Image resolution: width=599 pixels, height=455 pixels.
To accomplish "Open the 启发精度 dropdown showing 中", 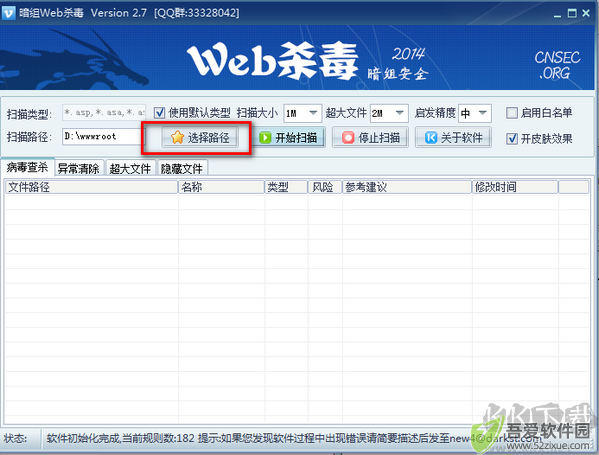I will point(475,113).
